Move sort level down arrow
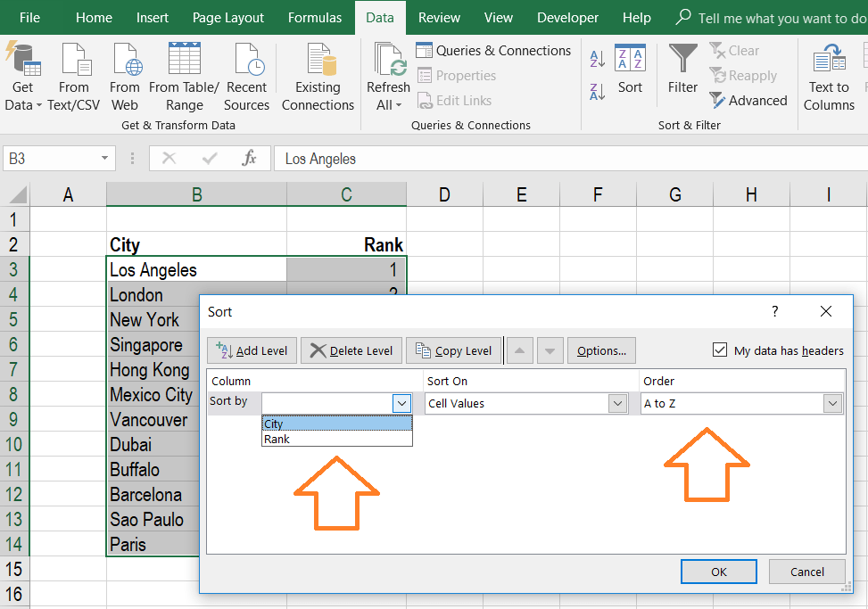Screen dimensions: 868x609 point(550,350)
